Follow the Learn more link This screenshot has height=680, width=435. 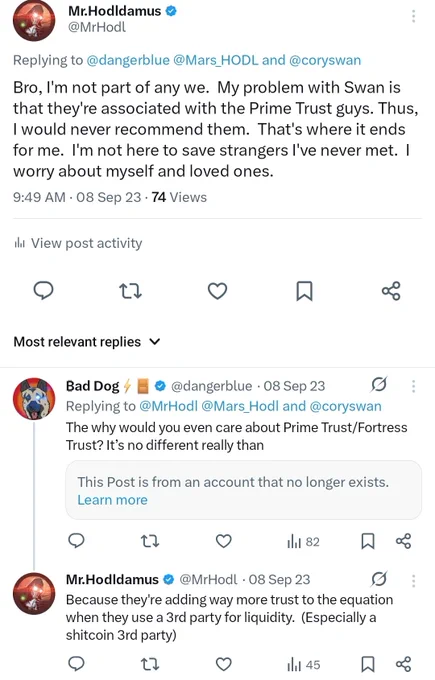(x=112, y=500)
